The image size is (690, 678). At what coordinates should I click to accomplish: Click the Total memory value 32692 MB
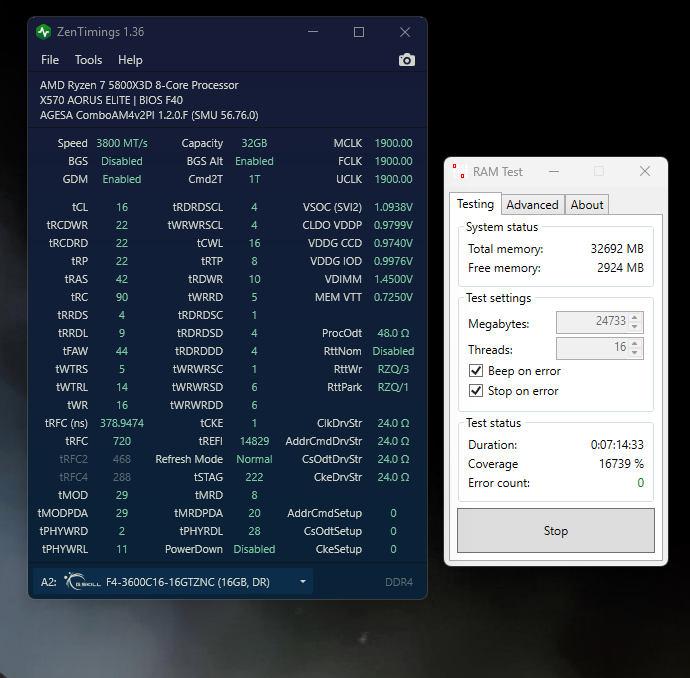click(617, 249)
